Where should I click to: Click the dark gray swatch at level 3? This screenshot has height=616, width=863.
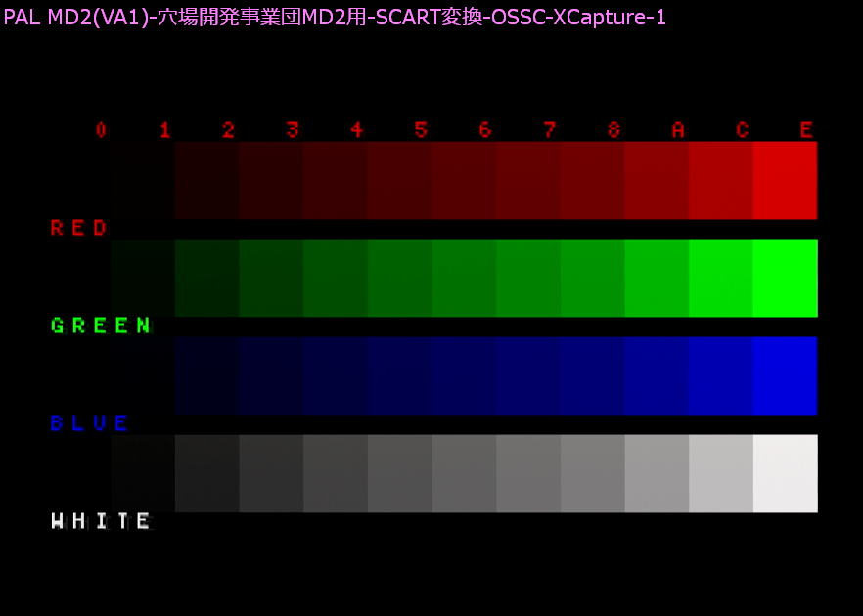271,473
